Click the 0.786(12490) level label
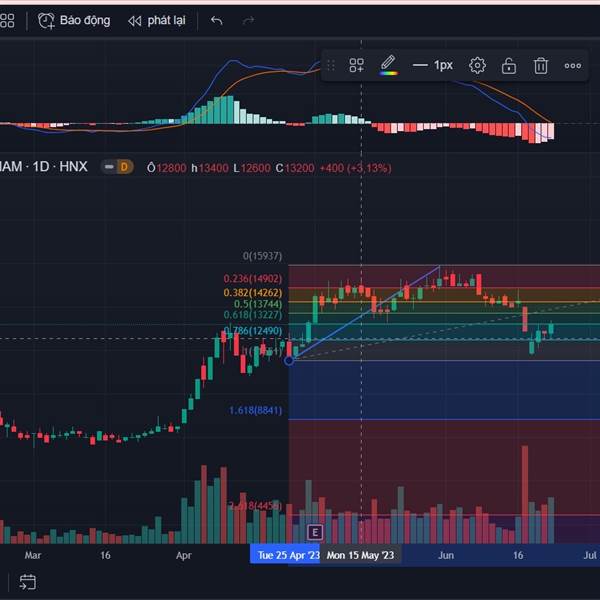The height and width of the screenshot is (600, 600). [x=253, y=331]
